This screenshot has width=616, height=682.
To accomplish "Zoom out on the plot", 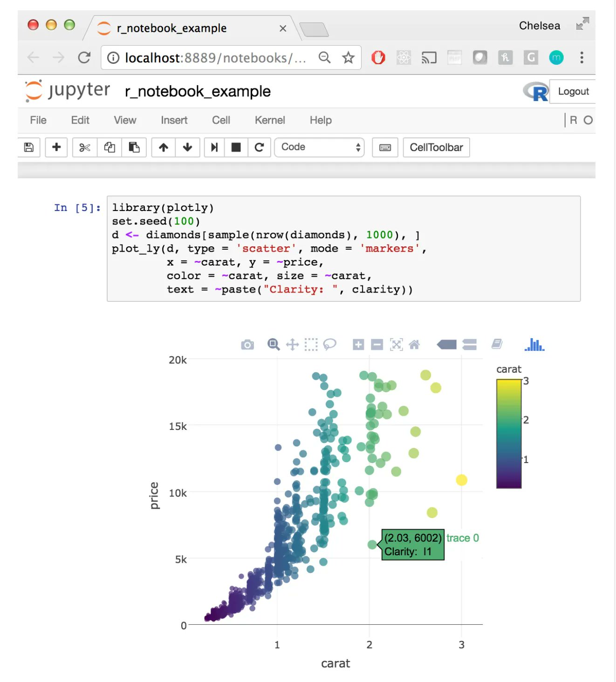I will click(377, 345).
